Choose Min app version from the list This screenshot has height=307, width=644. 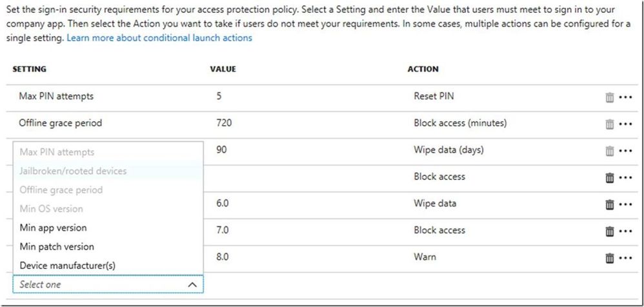[x=53, y=228]
